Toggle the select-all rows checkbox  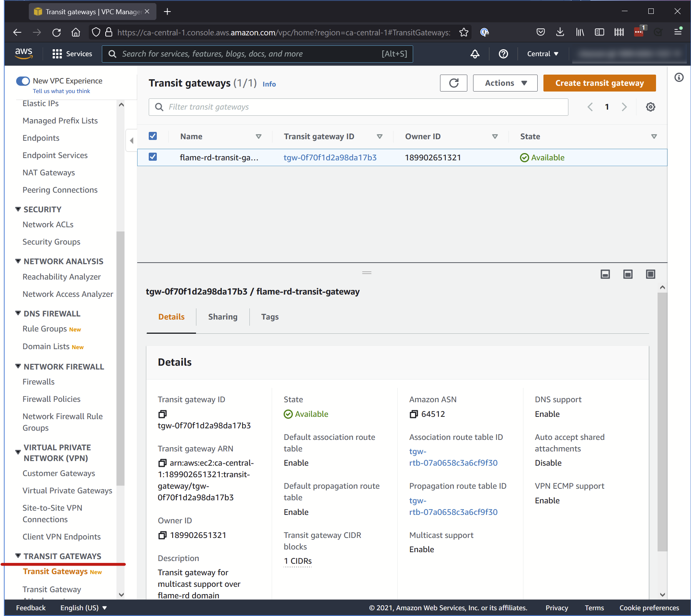point(153,136)
